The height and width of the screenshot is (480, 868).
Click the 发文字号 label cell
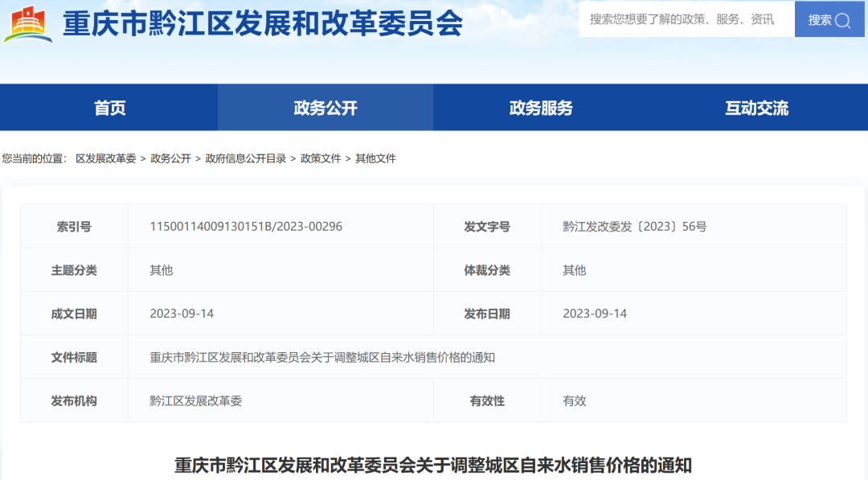487,227
